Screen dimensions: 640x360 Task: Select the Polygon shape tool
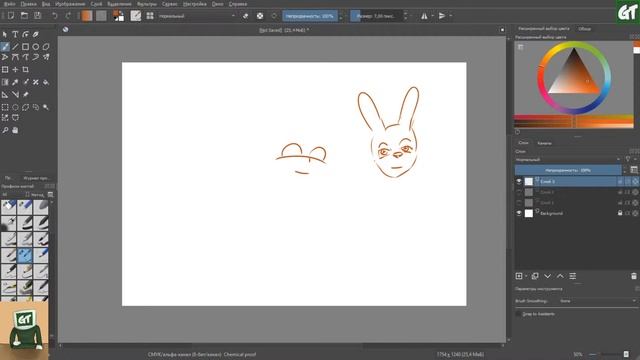[46, 47]
